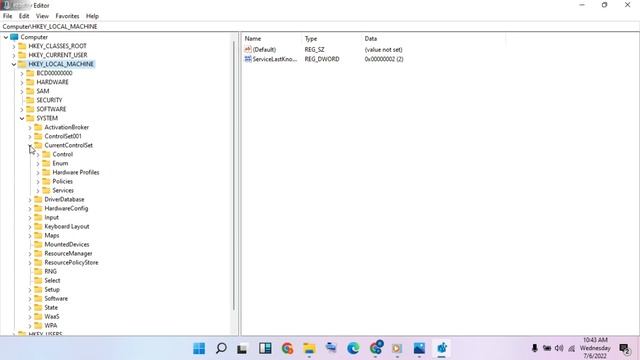Open the View menu

coord(42,16)
